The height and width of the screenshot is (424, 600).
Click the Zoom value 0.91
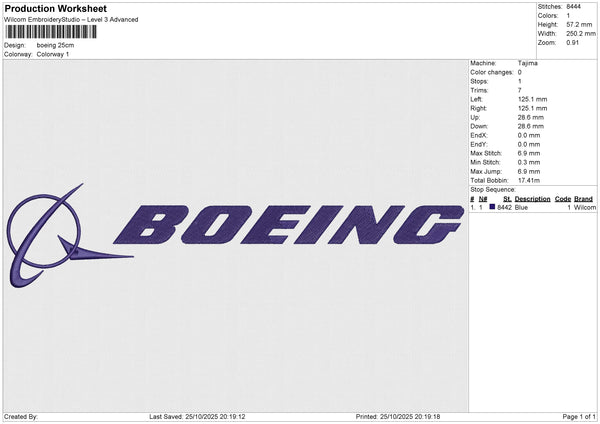click(x=572, y=42)
